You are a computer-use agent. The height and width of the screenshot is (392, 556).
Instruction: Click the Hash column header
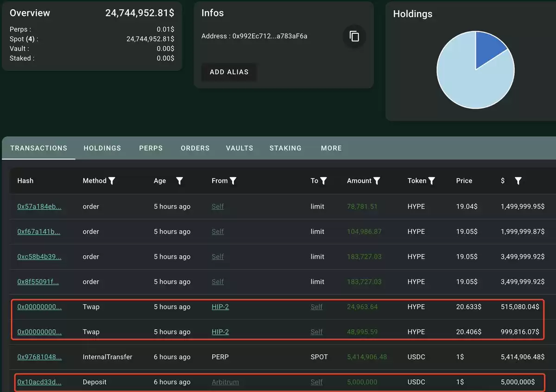25,181
